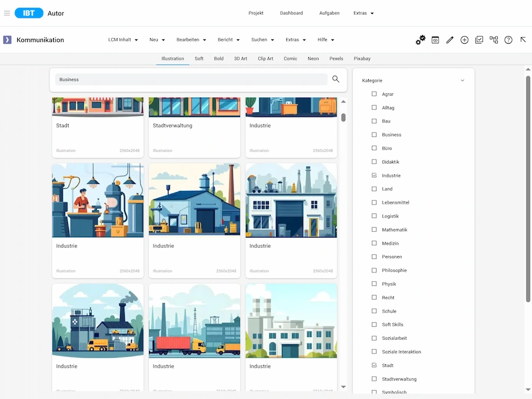
Task: Click the diagonal arrow collapse icon
Action: click(523, 40)
